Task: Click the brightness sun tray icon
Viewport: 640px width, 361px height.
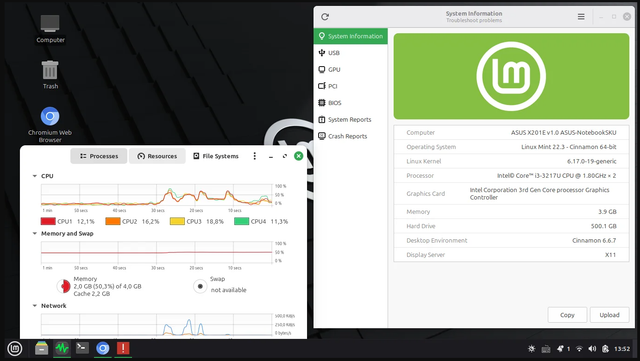Action: pyautogui.click(x=531, y=349)
